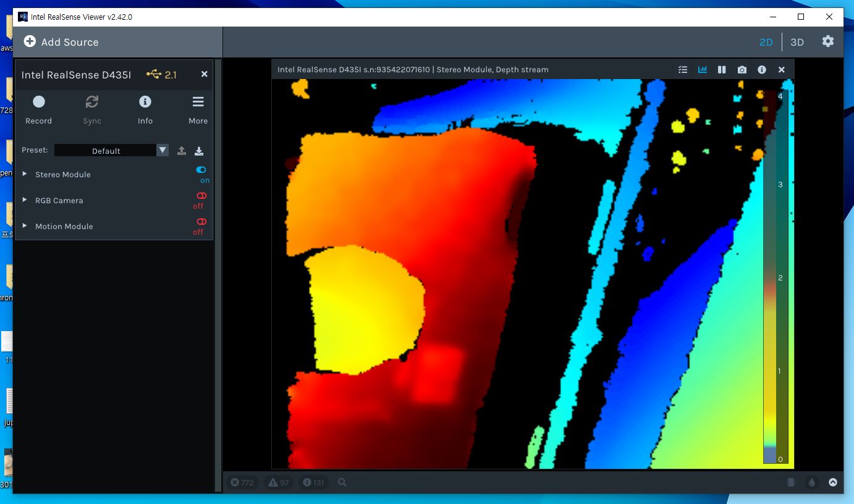
Task: Expand the log panel with the up chevron
Action: (x=833, y=482)
